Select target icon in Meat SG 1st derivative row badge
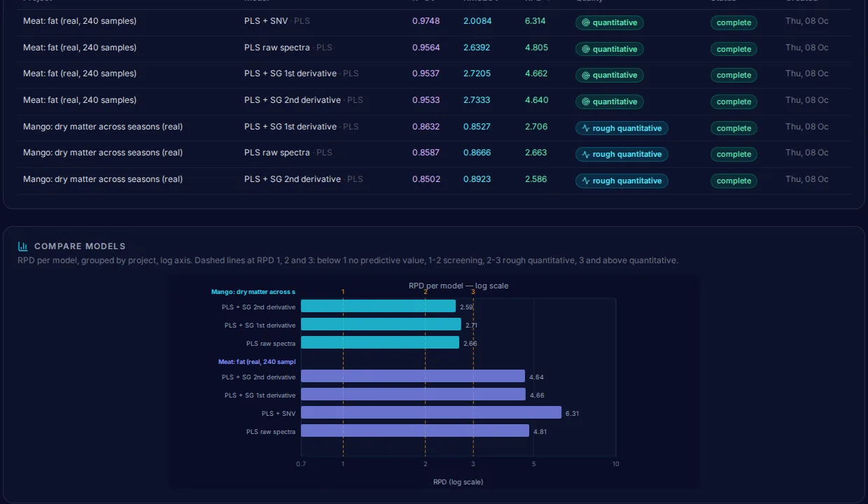The image size is (868, 504). 586,75
